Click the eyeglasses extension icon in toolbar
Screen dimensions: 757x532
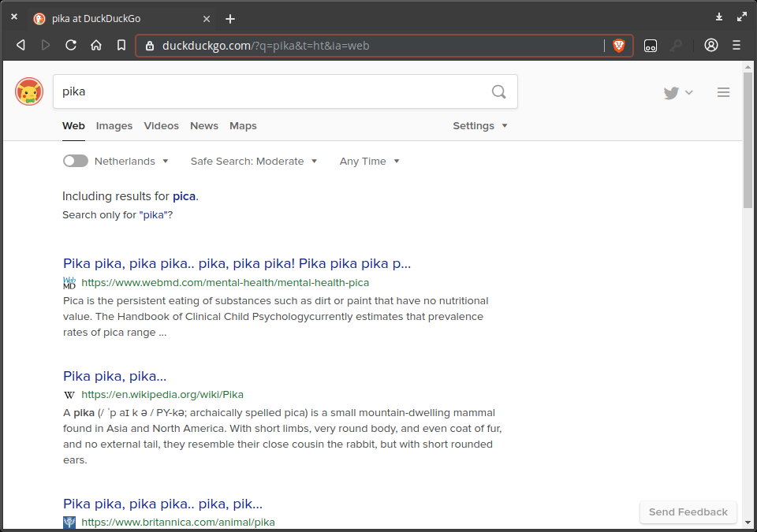(651, 46)
